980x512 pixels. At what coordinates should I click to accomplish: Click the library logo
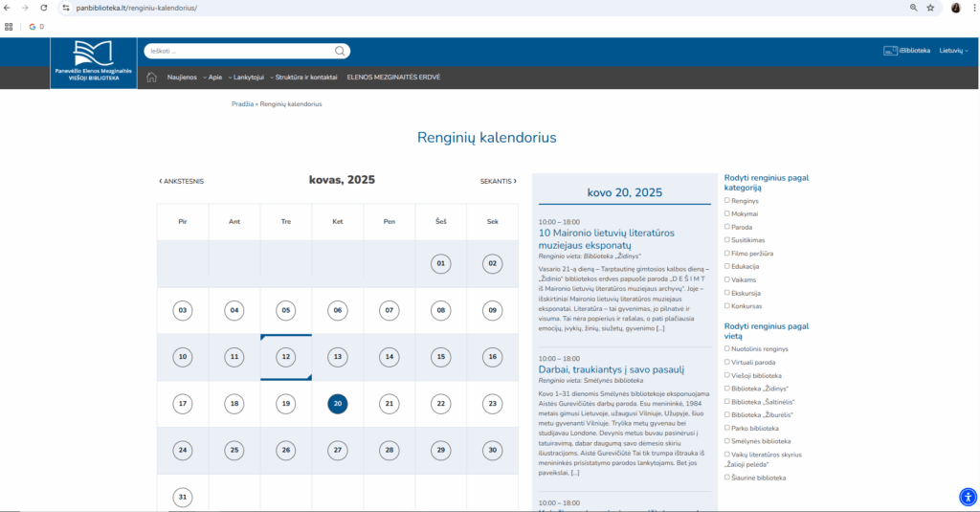pyautogui.click(x=94, y=62)
